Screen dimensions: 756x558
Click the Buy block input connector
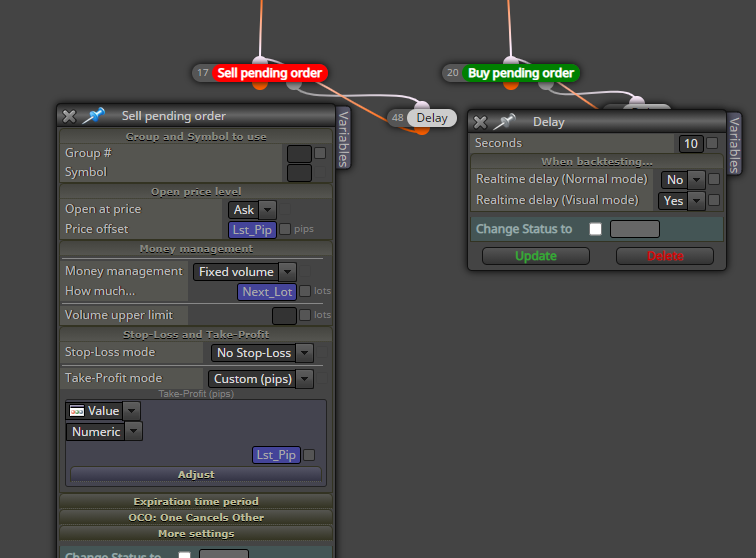pos(511,61)
